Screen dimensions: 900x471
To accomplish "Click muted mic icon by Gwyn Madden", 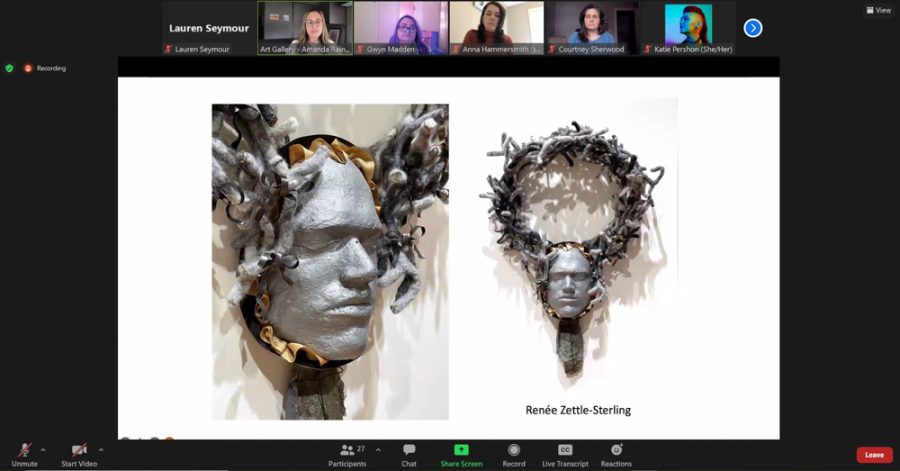I will click(360, 49).
